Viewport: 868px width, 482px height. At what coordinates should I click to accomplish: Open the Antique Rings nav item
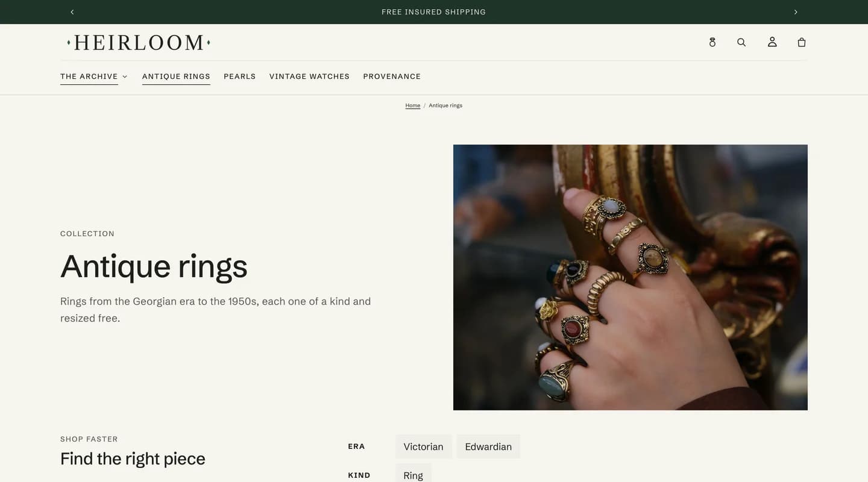point(176,77)
